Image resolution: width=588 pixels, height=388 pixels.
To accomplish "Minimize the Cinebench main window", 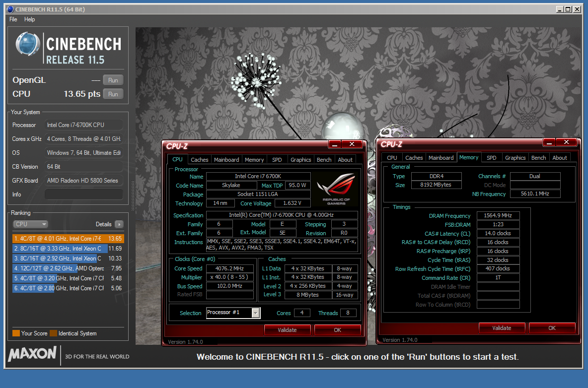I will pyautogui.click(x=560, y=9).
